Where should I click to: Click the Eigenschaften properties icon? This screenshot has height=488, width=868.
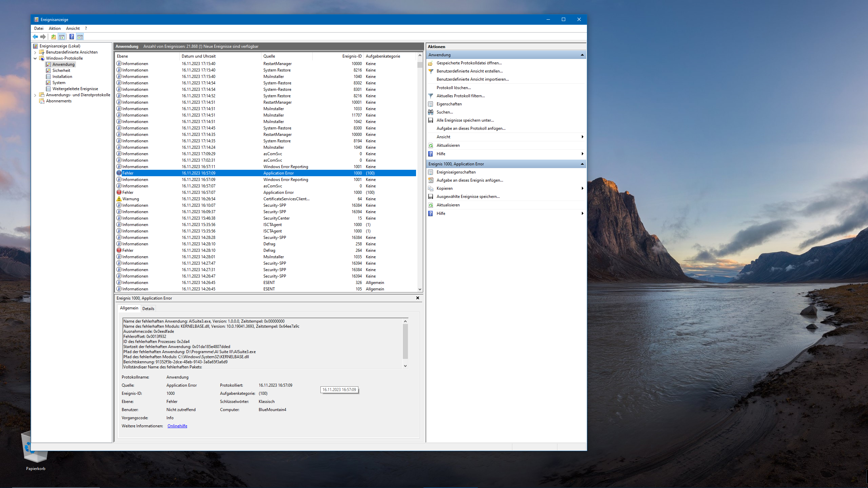(x=431, y=104)
